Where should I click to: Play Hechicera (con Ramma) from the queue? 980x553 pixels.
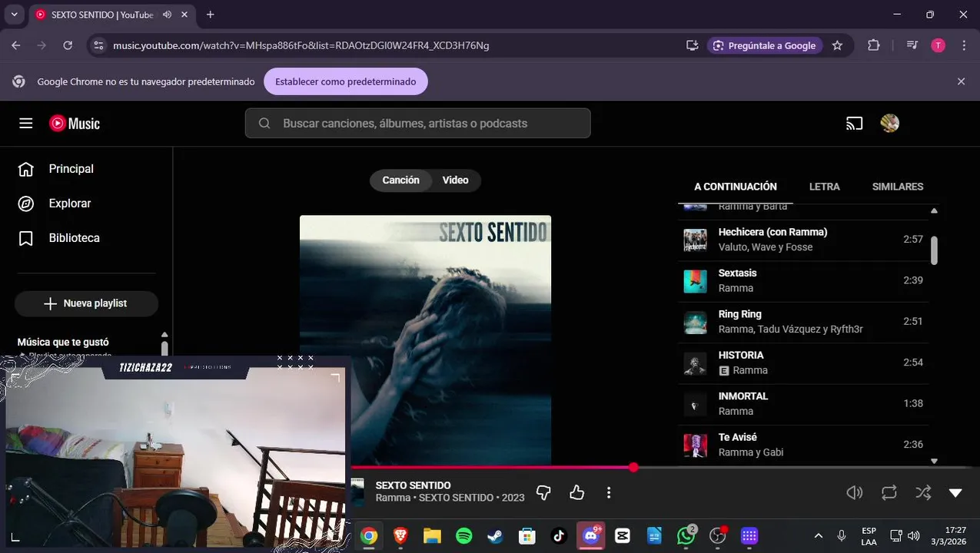[x=803, y=240]
